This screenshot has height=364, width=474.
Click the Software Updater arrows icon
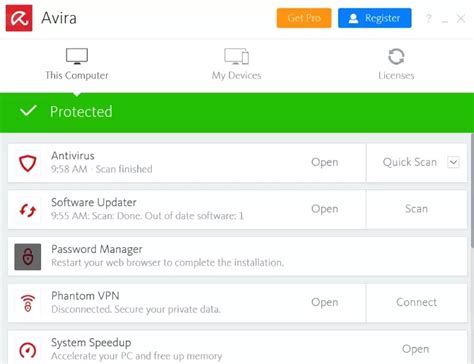coord(27,210)
